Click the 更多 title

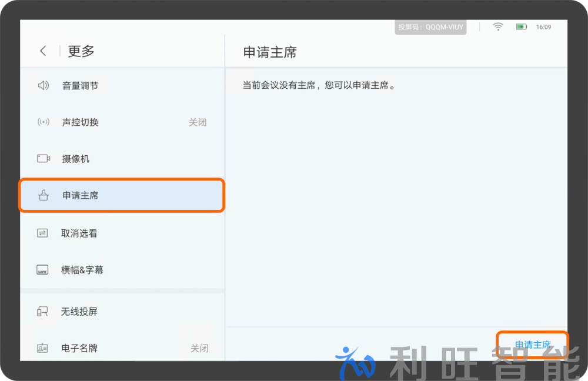pos(81,51)
